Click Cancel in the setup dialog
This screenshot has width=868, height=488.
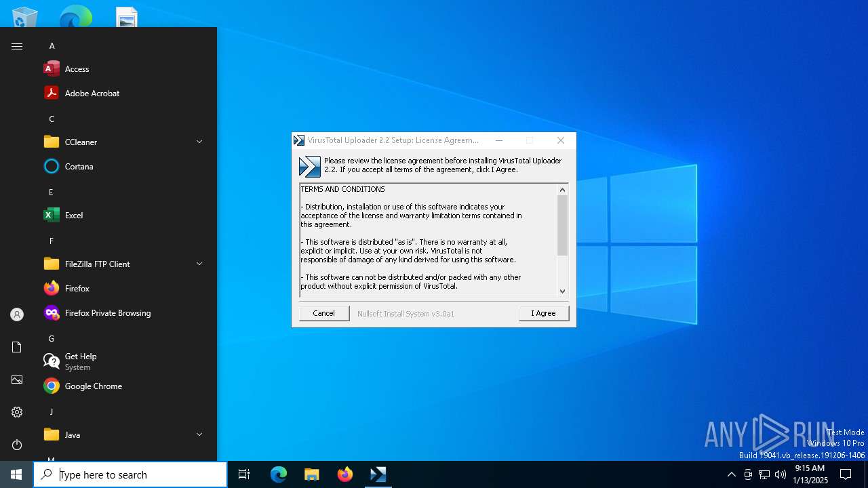(x=324, y=313)
